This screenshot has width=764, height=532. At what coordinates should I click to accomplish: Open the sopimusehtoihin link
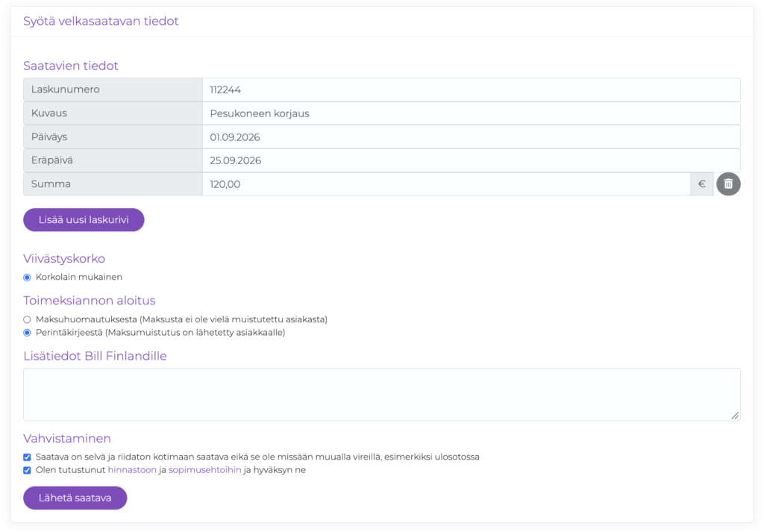(x=204, y=470)
